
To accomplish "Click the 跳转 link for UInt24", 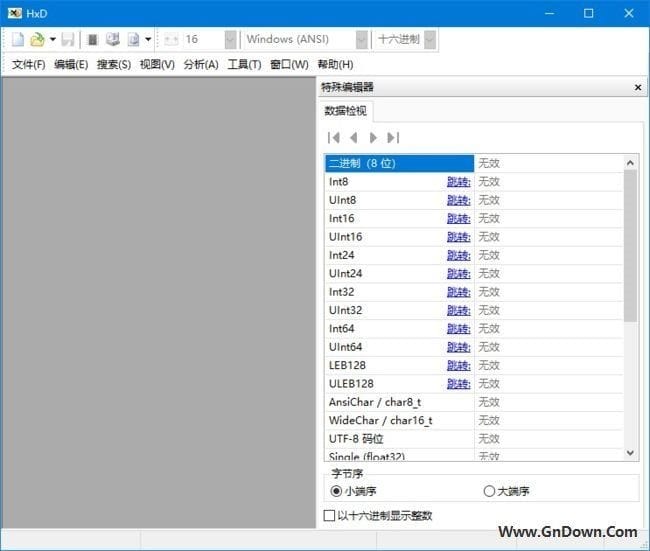I will [458, 274].
